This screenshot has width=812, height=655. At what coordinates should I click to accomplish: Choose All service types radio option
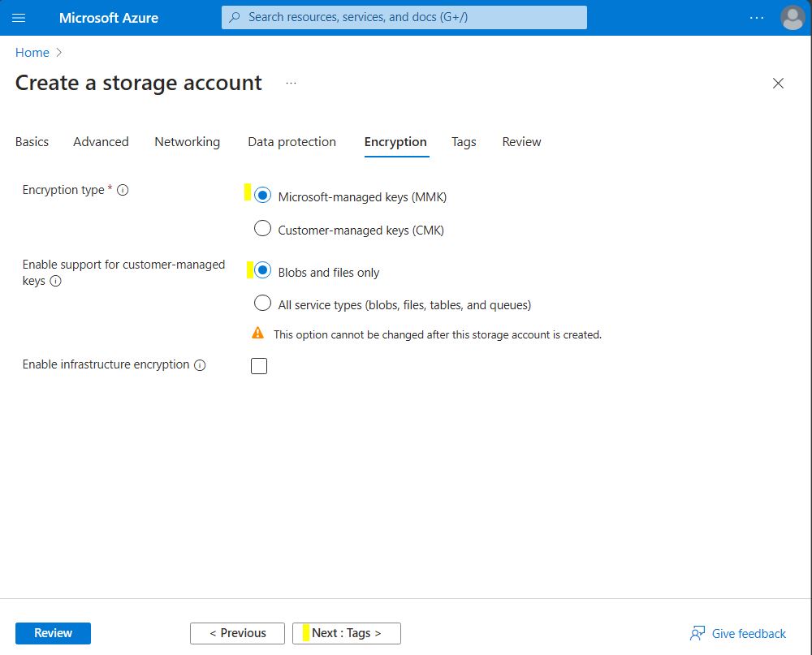262,304
